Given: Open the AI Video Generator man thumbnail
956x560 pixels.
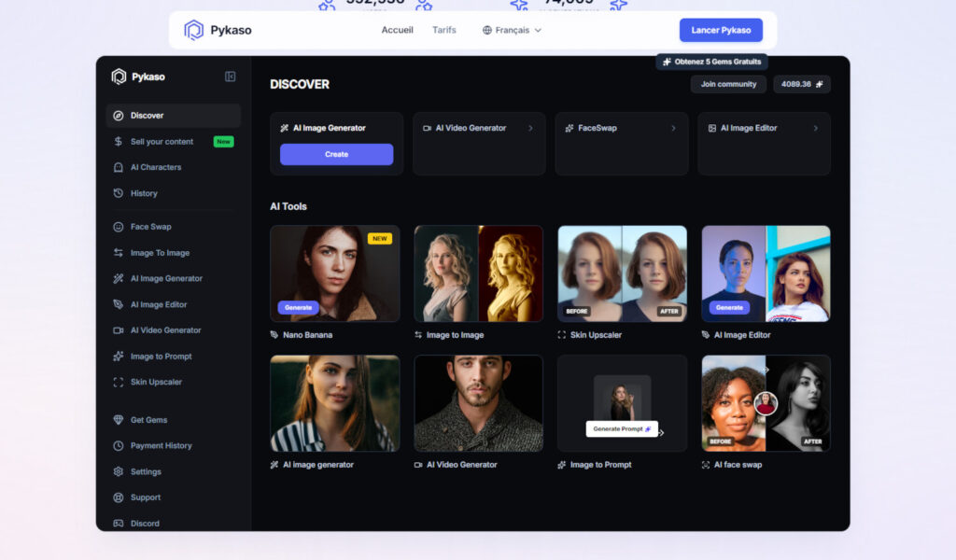Looking at the screenshot, I should coord(479,403).
